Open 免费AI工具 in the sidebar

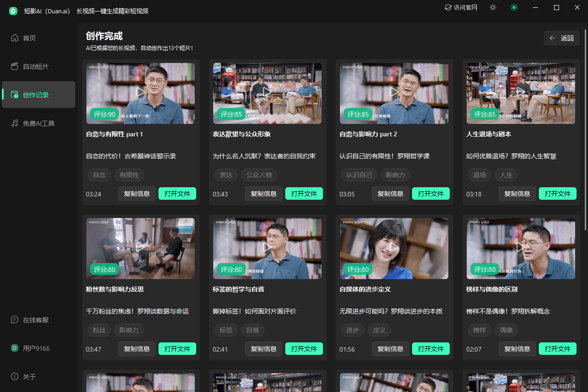39,123
